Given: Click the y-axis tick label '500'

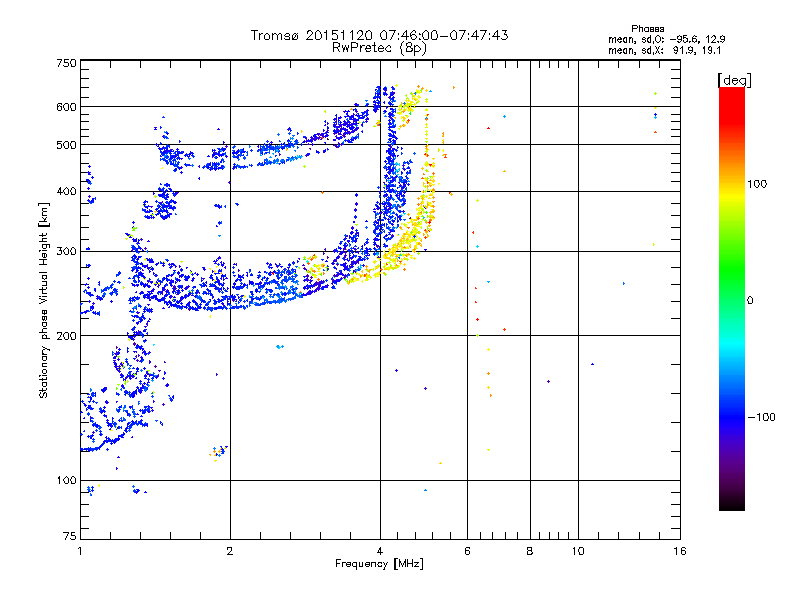Looking at the screenshot, I should click(x=66, y=145).
